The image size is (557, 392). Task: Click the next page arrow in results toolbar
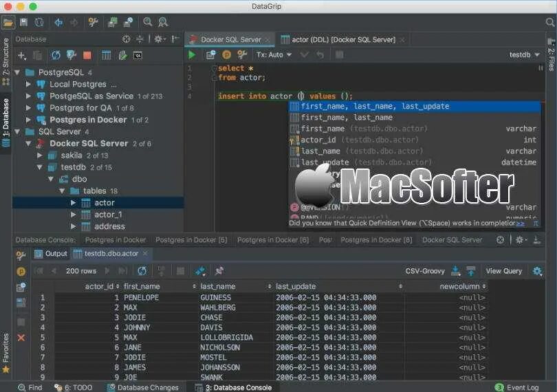pyautogui.click(x=107, y=271)
